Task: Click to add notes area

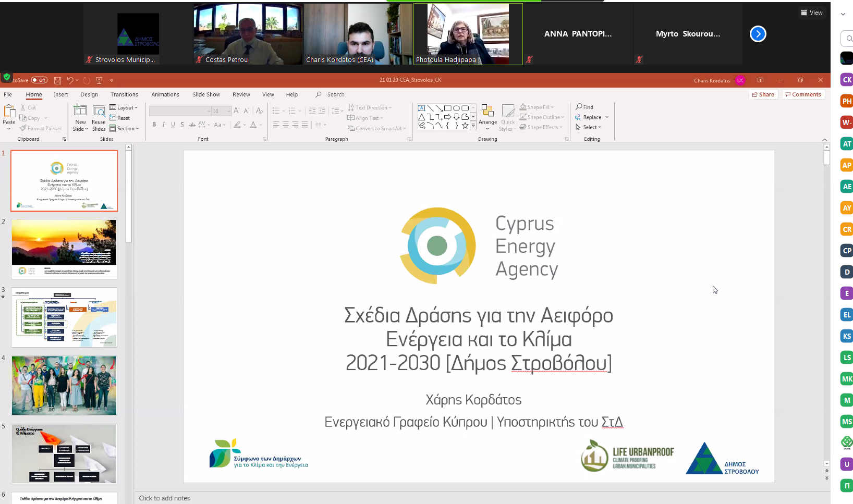Action: [164, 498]
